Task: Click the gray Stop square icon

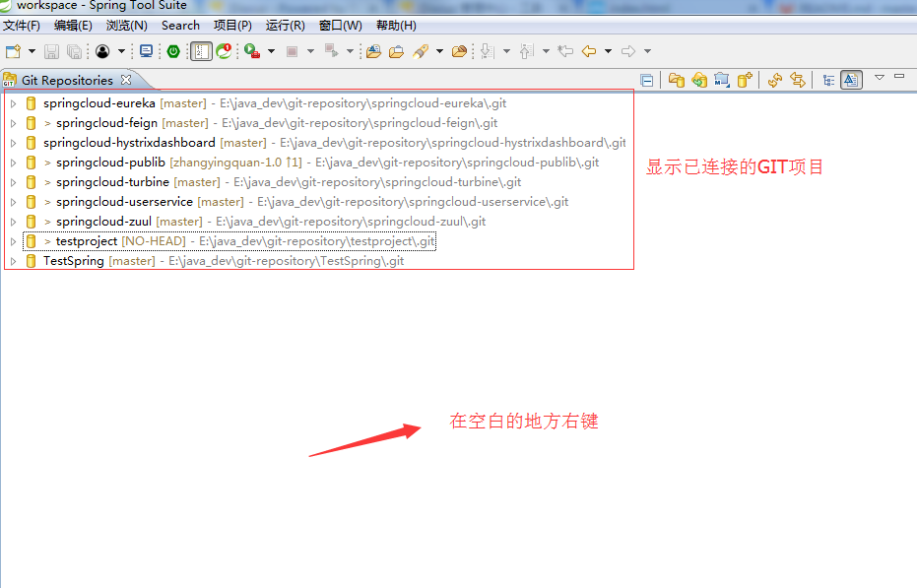Action: [x=292, y=51]
